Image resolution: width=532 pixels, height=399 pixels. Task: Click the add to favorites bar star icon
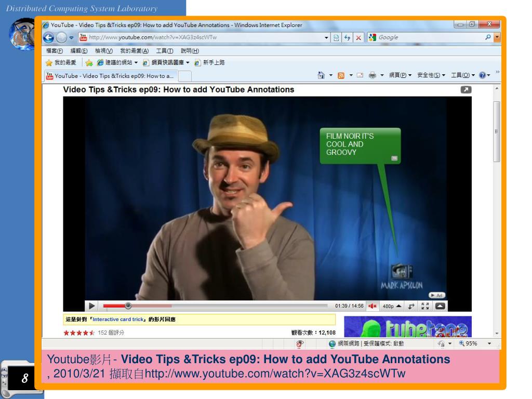pos(89,62)
